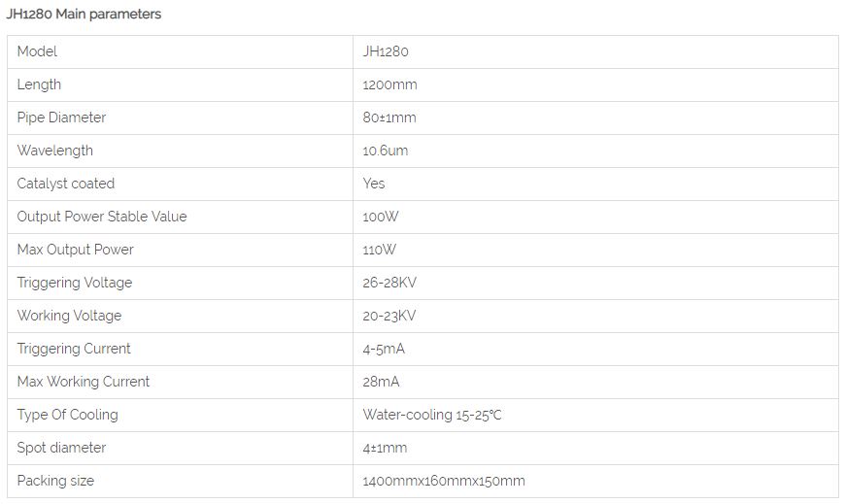Viewport: 845px width, 504px height.
Task: Select the "Model" label cell
Action: tap(37, 51)
